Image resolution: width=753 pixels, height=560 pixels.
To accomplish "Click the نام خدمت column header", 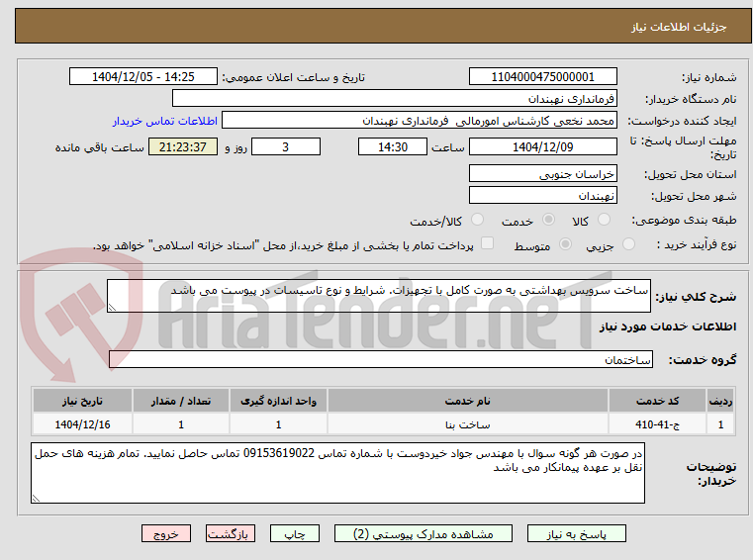I will click(x=468, y=401).
